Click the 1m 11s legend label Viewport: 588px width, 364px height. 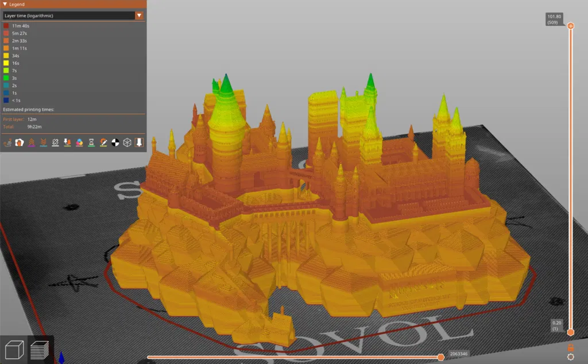click(20, 48)
